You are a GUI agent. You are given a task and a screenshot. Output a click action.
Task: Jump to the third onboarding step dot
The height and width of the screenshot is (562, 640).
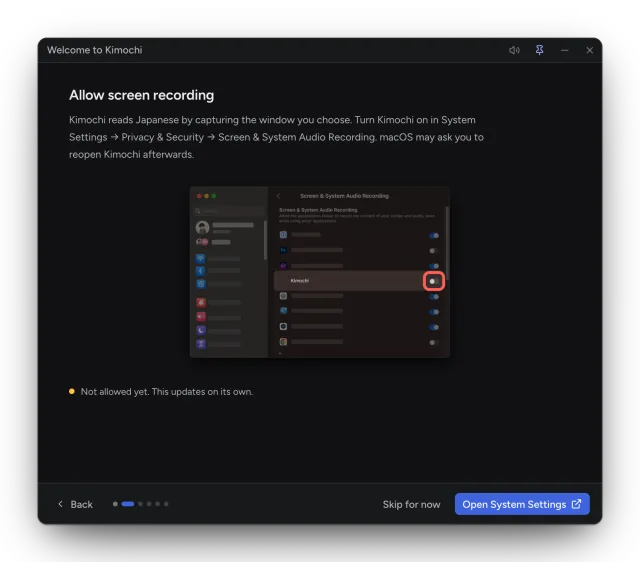[140, 504]
